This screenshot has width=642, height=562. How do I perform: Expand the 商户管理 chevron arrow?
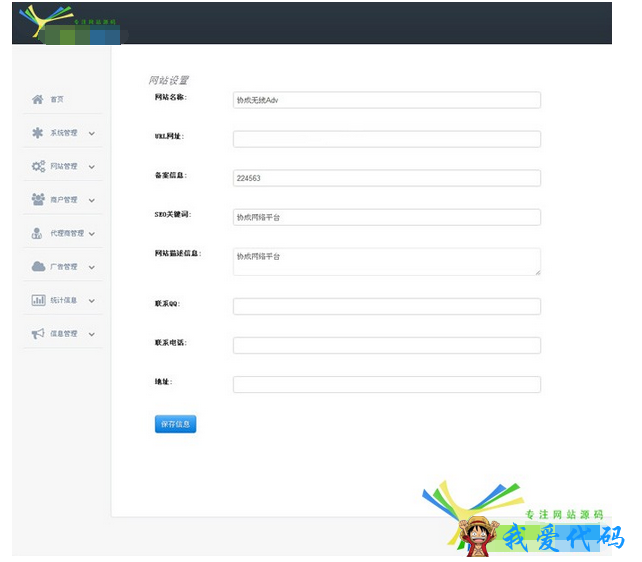pos(92,201)
